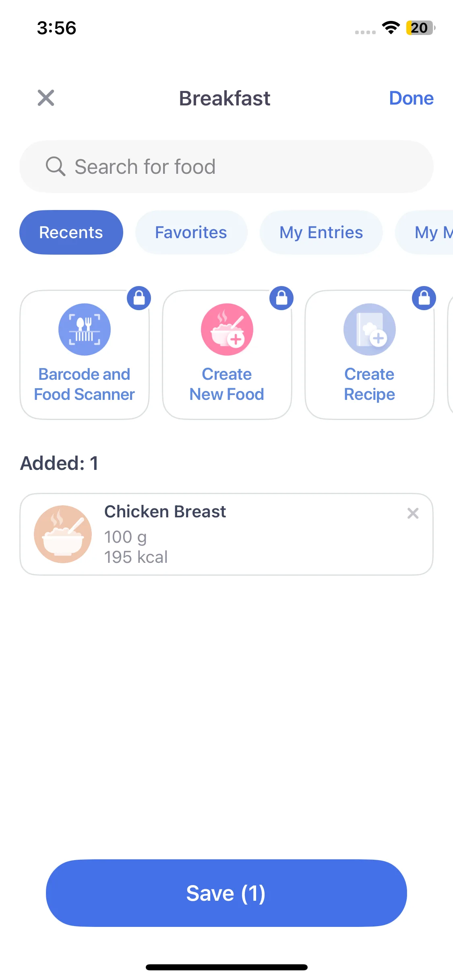
Task: Tap the pink Create New Food icon
Action: [x=227, y=329]
